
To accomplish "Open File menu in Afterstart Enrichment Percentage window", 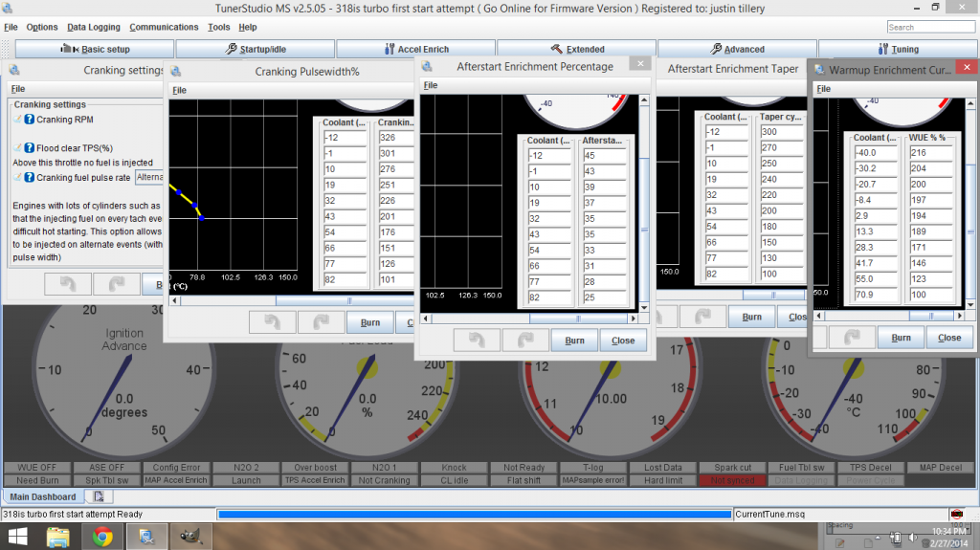I will click(431, 85).
